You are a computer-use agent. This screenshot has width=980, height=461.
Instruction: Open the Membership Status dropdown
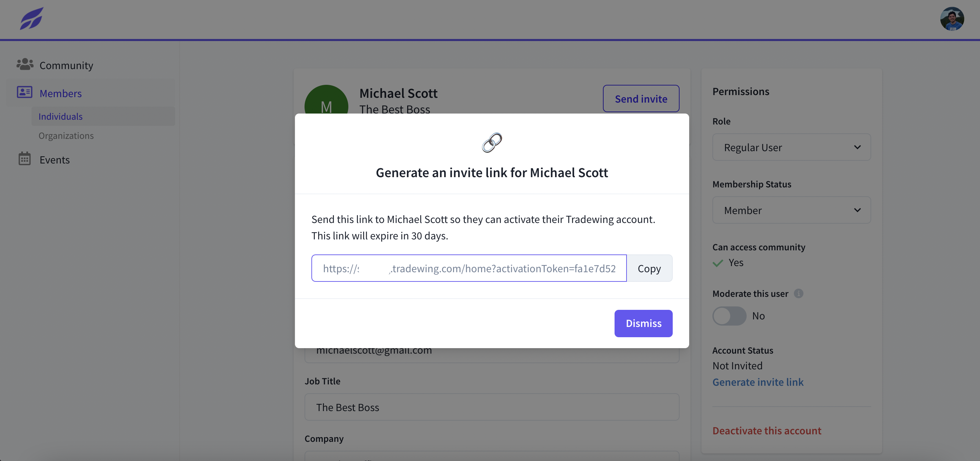(x=791, y=210)
